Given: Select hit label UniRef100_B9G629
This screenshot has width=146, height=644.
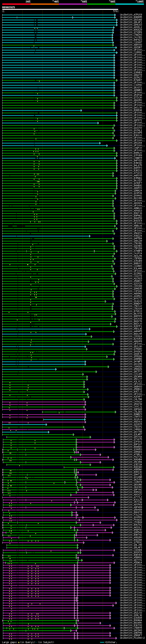Looking at the screenshot, I should (131, 30).
